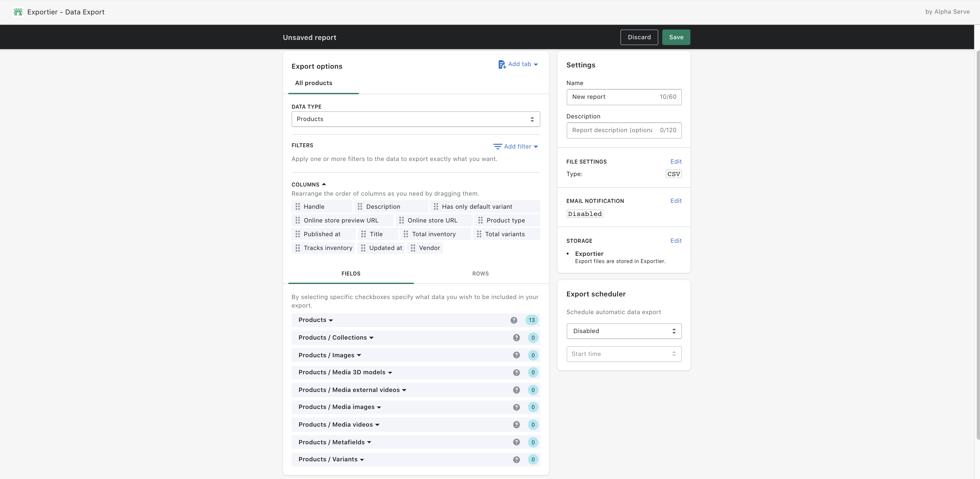The image size is (980, 479).
Task: Click the help icon beside Products / Images
Action: click(516, 355)
